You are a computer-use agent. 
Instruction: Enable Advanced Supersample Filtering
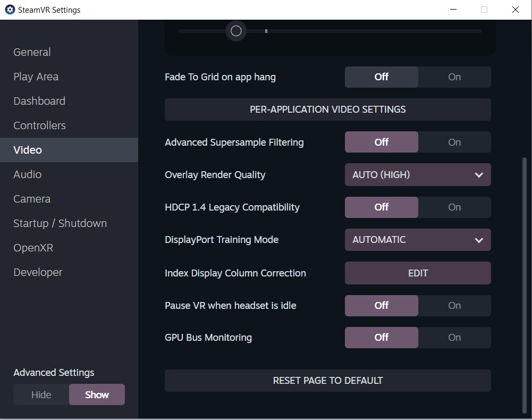454,142
